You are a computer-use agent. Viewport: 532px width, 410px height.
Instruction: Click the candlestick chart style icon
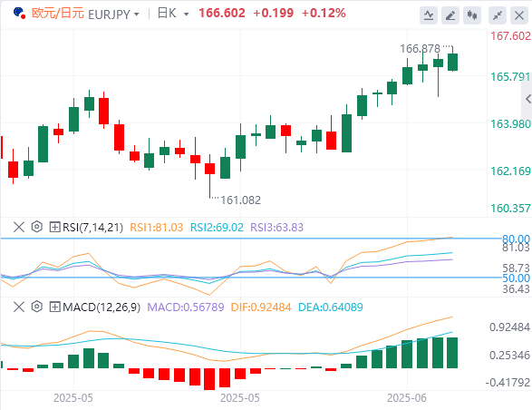472,15
